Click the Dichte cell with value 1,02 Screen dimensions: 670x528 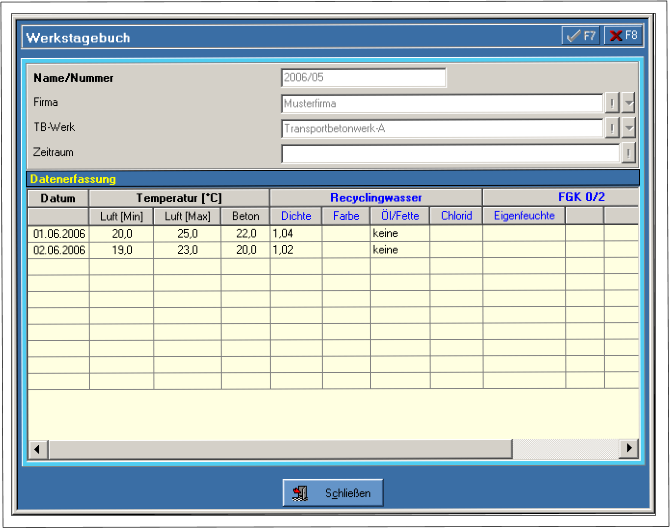click(x=296, y=250)
